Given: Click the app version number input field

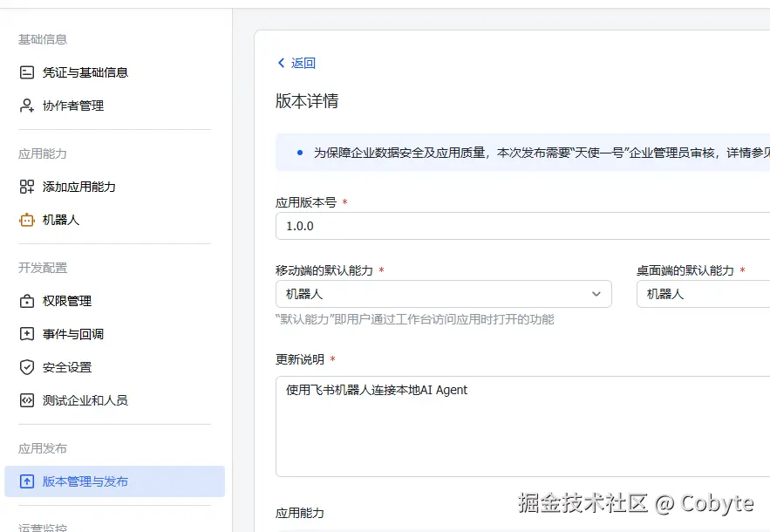Looking at the screenshot, I should point(521,226).
